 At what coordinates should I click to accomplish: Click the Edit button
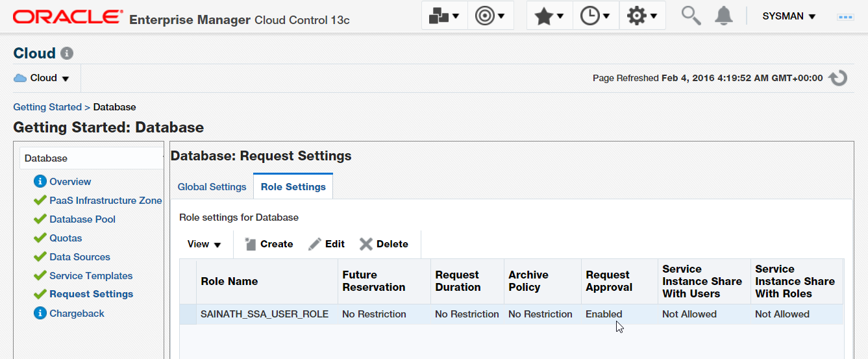point(327,244)
